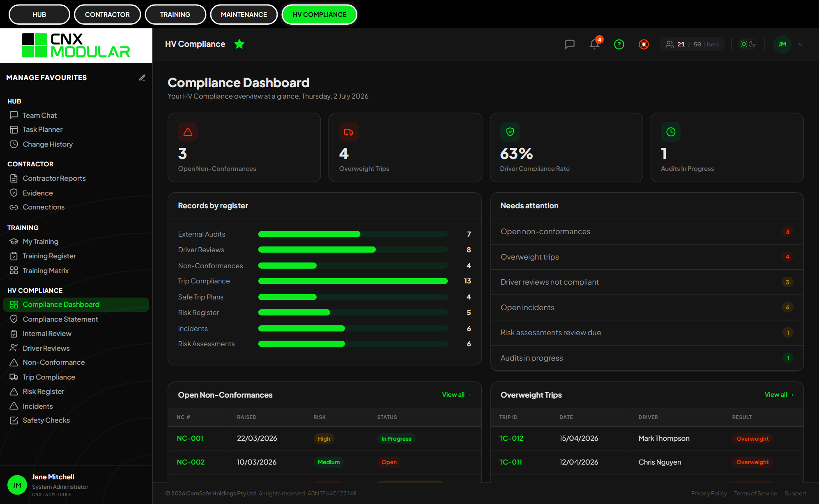Click 'Risk assessments review due' row

pyautogui.click(x=647, y=333)
